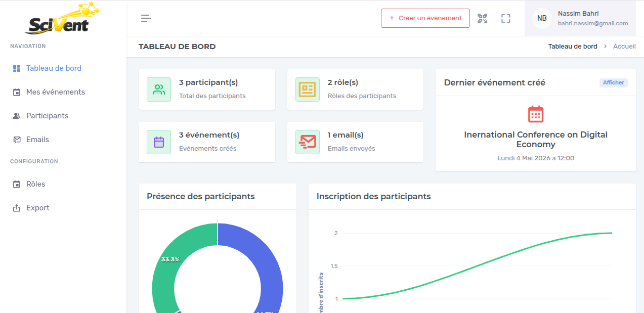Open the Emails sidebar item
644x313 pixels.
(x=37, y=140)
